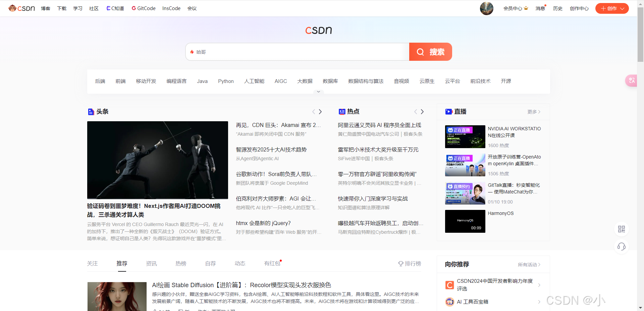Open the NVIDIA AI WORKSTATION live thumbnail

[x=465, y=137]
